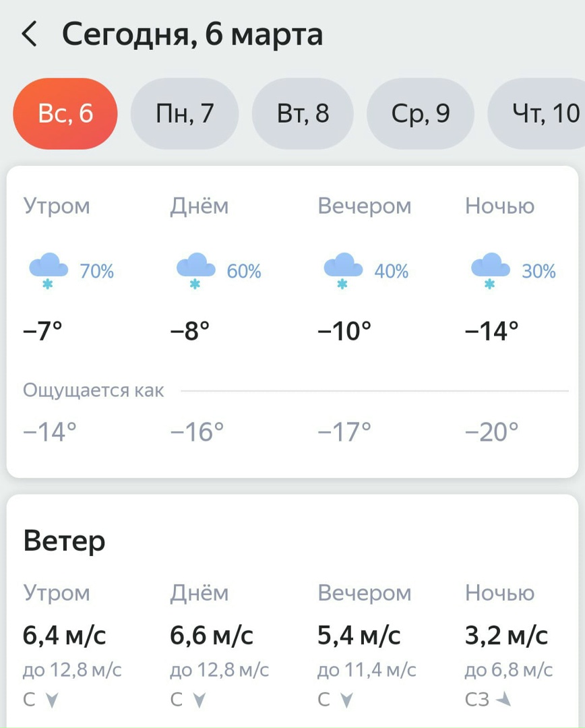This screenshot has width=585, height=728.
Task: Show the Ср, 9 forecast
Action: click(x=421, y=114)
